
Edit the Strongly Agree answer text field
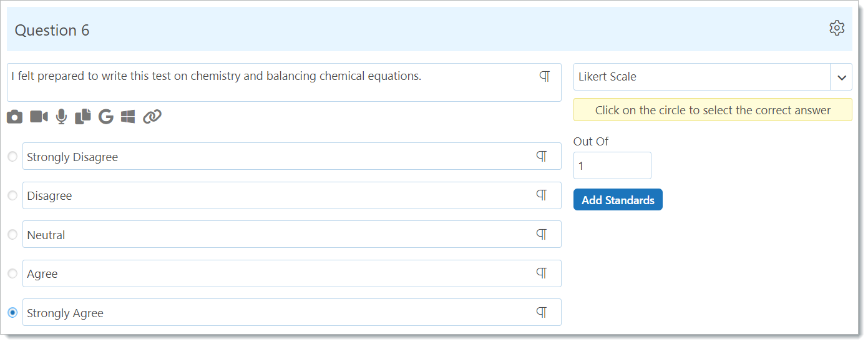coord(291,312)
